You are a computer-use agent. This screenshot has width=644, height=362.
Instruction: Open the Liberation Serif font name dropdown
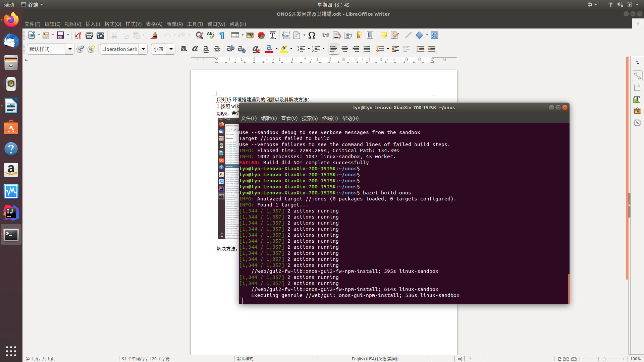tap(143, 49)
